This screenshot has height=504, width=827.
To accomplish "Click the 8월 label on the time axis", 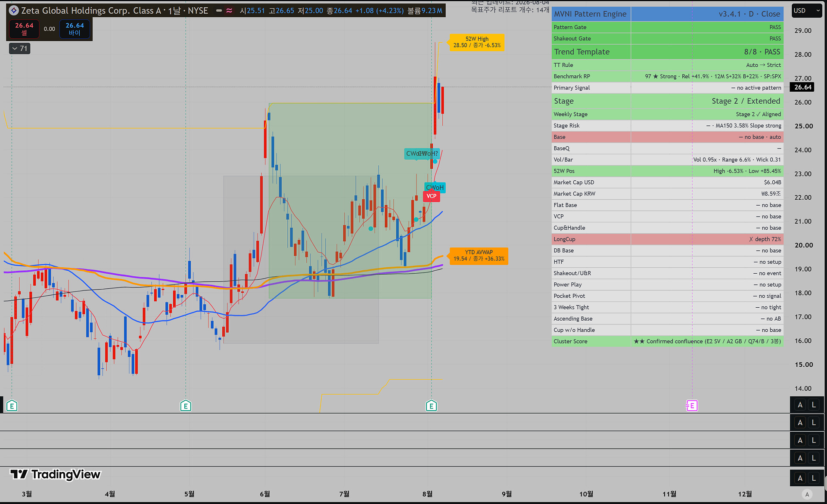I will 427,494.
